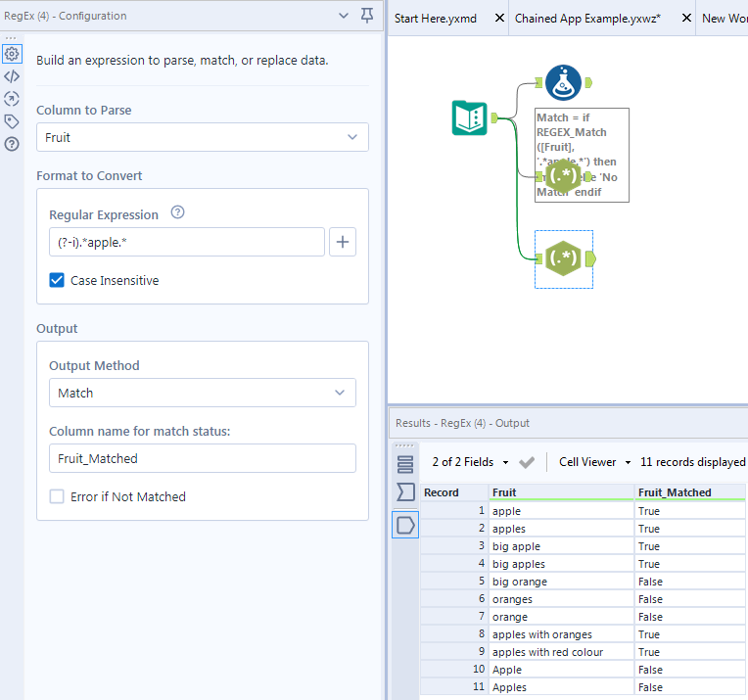Image resolution: width=748 pixels, height=700 pixels.
Task: Click the plus button beside Regular Expression
Action: pyautogui.click(x=343, y=242)
